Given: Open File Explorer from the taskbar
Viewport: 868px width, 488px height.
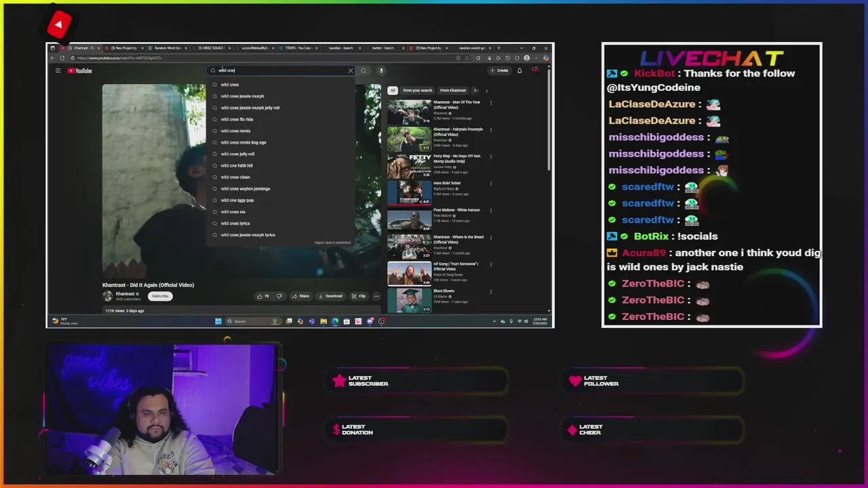Looking at the screenshot, I should pos(323,321).
